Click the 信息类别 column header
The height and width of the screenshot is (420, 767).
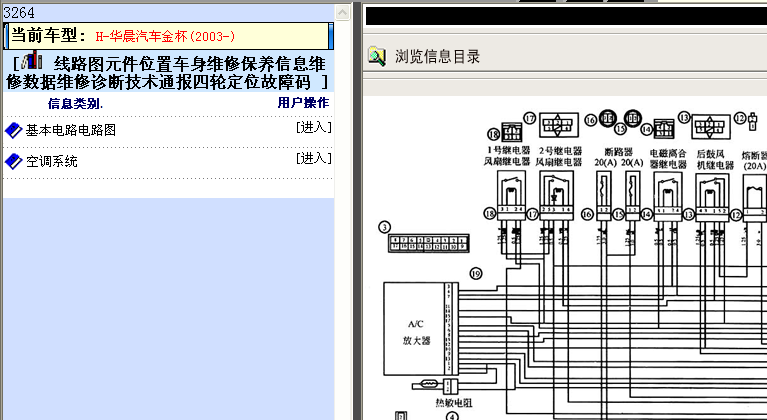point(75,104)
